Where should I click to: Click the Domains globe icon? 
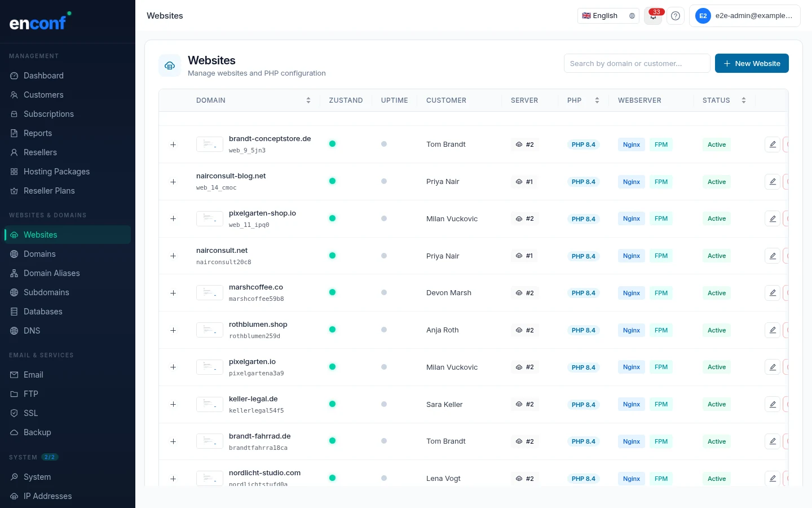tap(14, 254)
